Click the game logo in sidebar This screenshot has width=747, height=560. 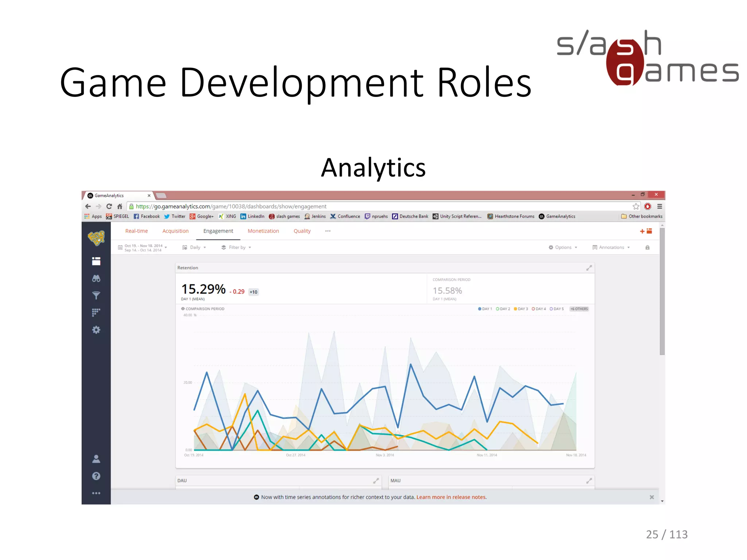[96, 238]
